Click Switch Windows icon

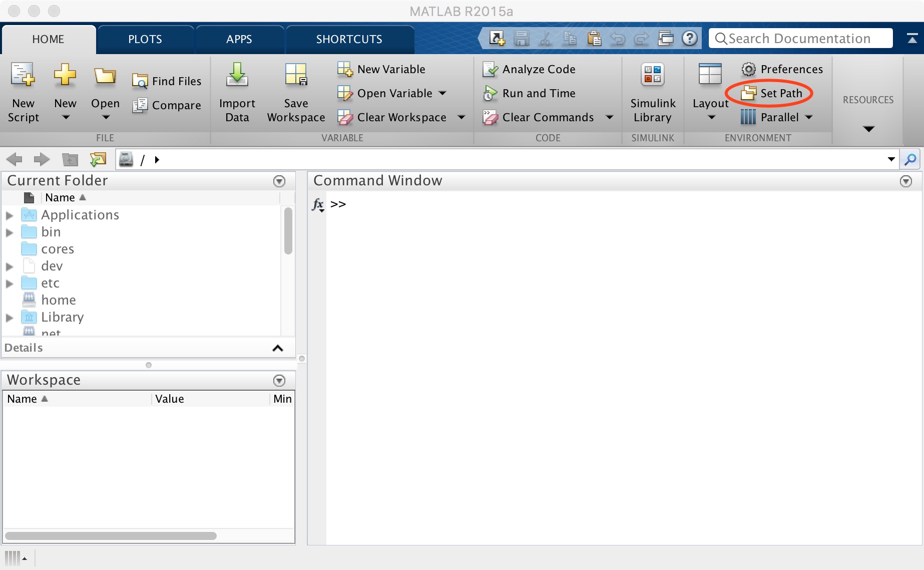point(666,39)
